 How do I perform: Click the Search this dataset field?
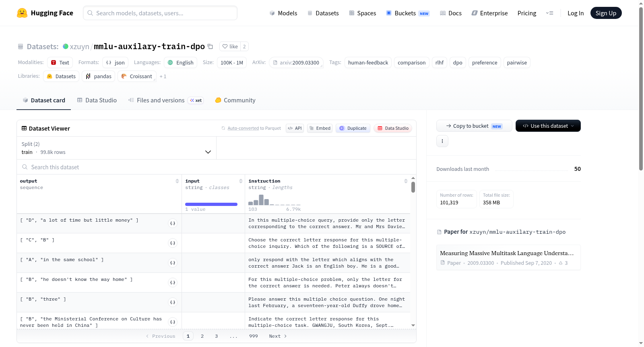pyautogui.click(x=217, y=167)
